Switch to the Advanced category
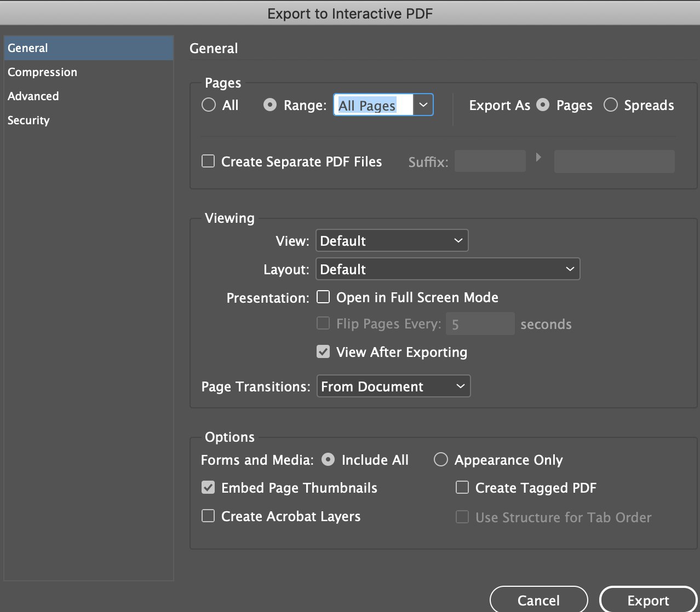Image resolution: width=700 pixels, height=612 pixels. 89,96
